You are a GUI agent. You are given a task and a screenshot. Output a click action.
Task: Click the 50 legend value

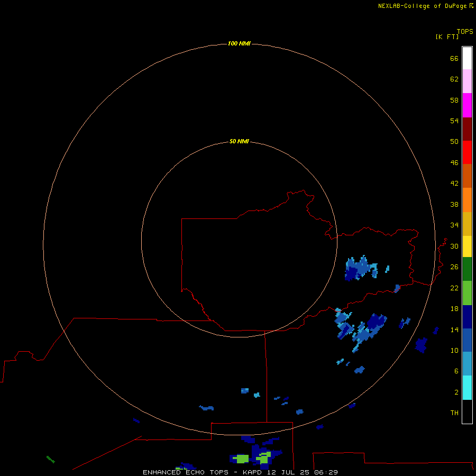pos(454,142)
